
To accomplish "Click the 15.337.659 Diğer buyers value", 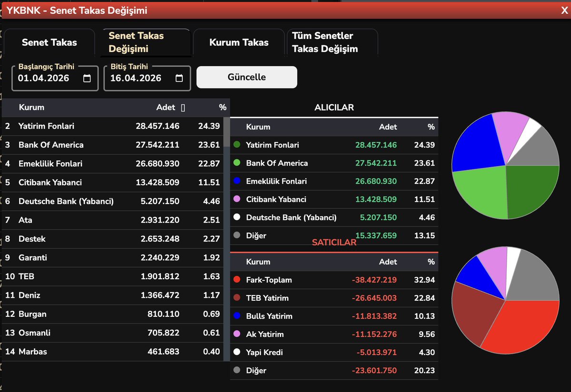I will [376, 235].
